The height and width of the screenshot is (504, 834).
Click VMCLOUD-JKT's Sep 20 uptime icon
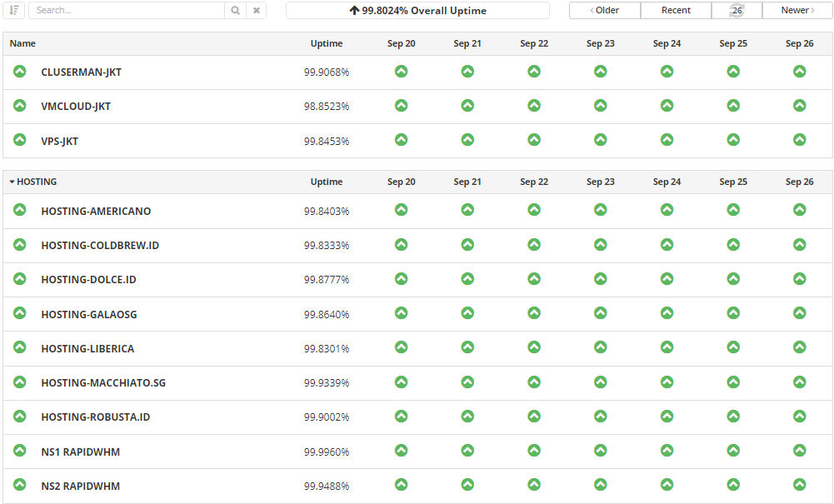(401, 106)
